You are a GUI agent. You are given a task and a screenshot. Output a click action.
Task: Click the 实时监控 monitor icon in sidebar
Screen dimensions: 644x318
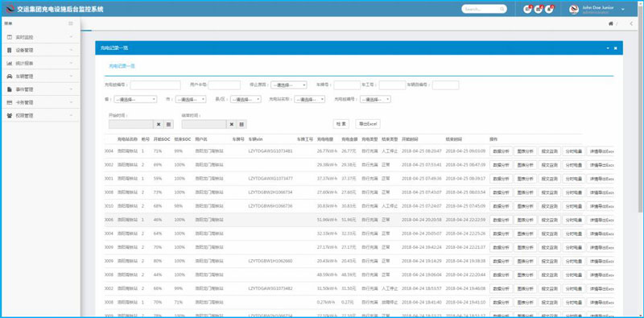point(10,37)
